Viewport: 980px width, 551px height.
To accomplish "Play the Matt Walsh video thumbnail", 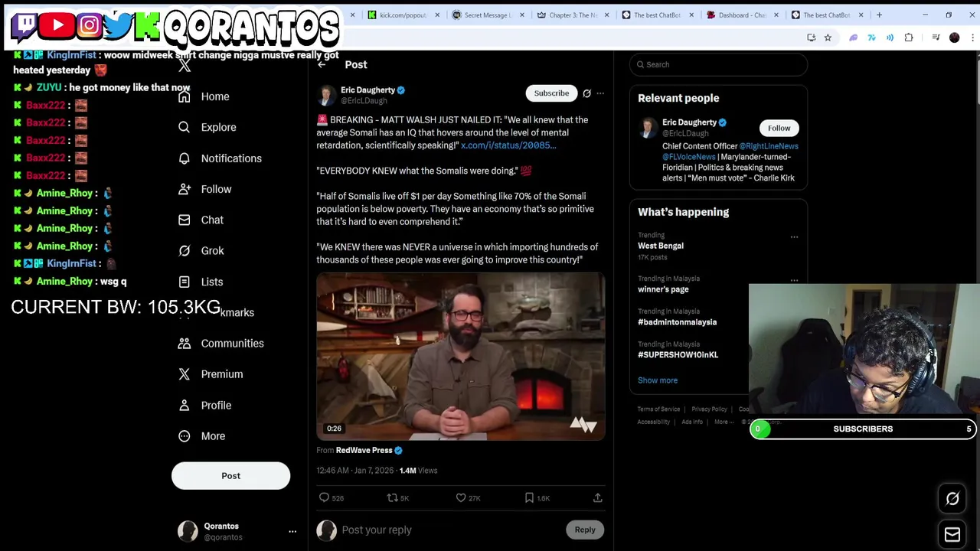I will click(x=460, y=357).
